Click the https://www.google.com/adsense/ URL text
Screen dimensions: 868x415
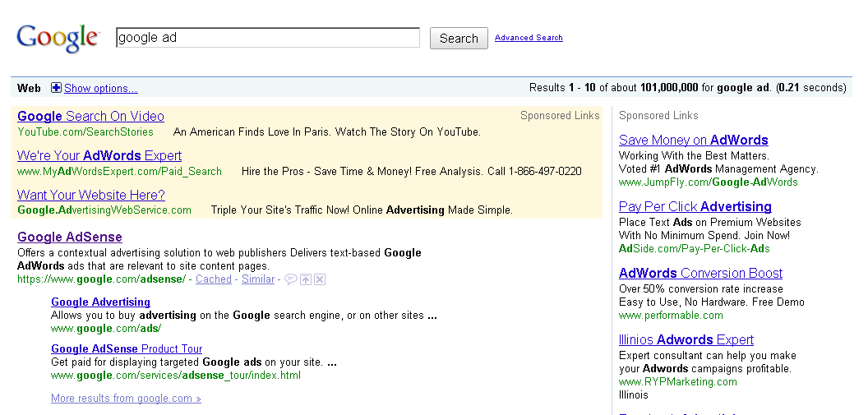[x=102, y=279]
